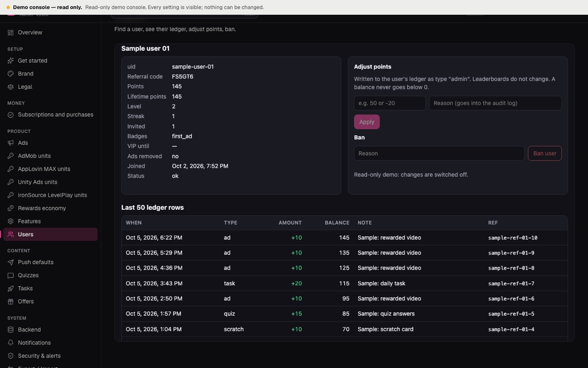Select ref sample-ref-01-10 in ledger
588x368 pixels.
[513, 238]
